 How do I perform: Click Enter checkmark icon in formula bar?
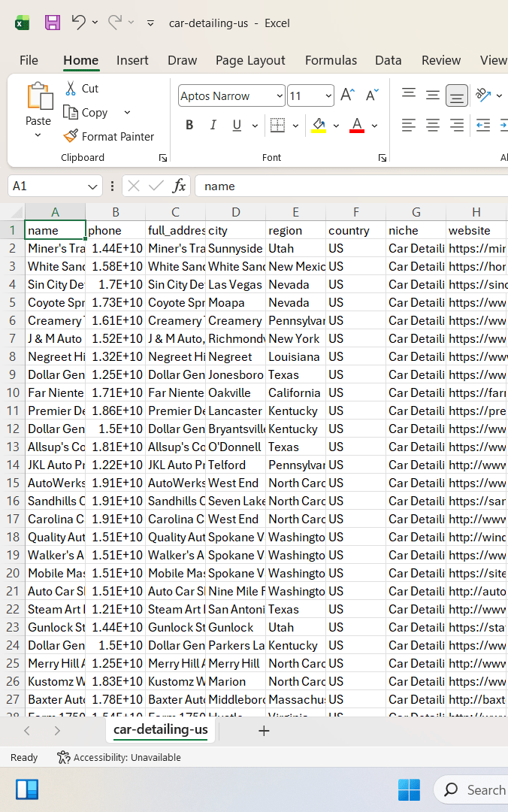click(x=156, y=186)
